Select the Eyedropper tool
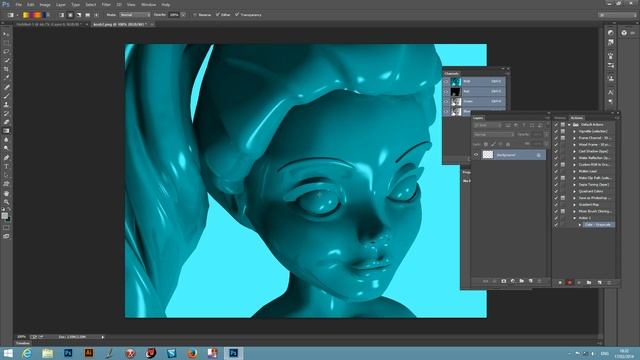The image size is (640, 360). pyautogui.click(x=6, y=78)
